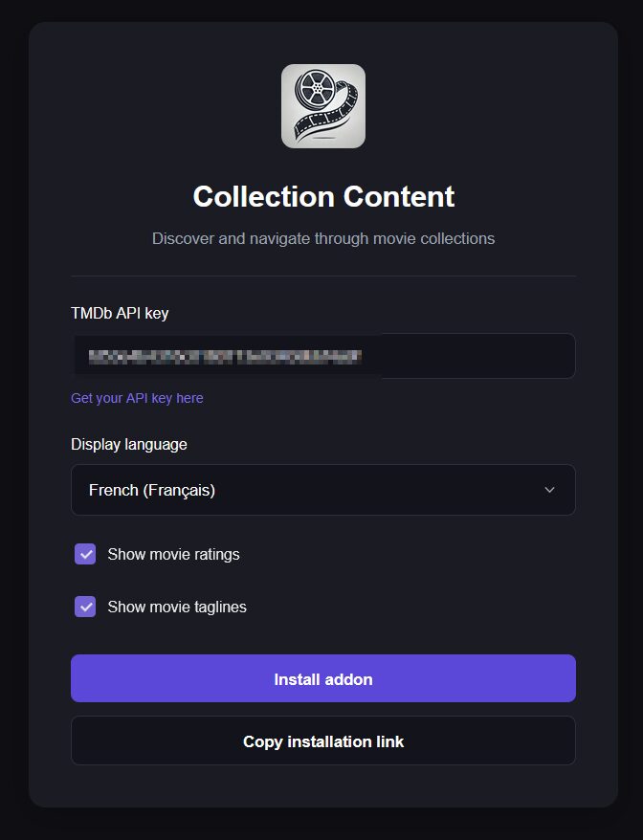Click the Collection Content heading
The image size is (643, 840).
tap(323, 196)
